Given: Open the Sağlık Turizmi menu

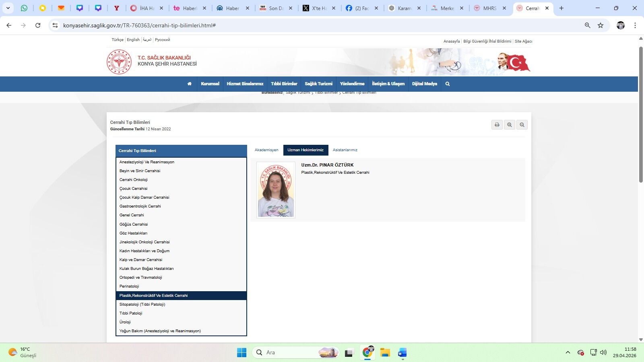Looking at the screenshot, I should coord(319,84).
